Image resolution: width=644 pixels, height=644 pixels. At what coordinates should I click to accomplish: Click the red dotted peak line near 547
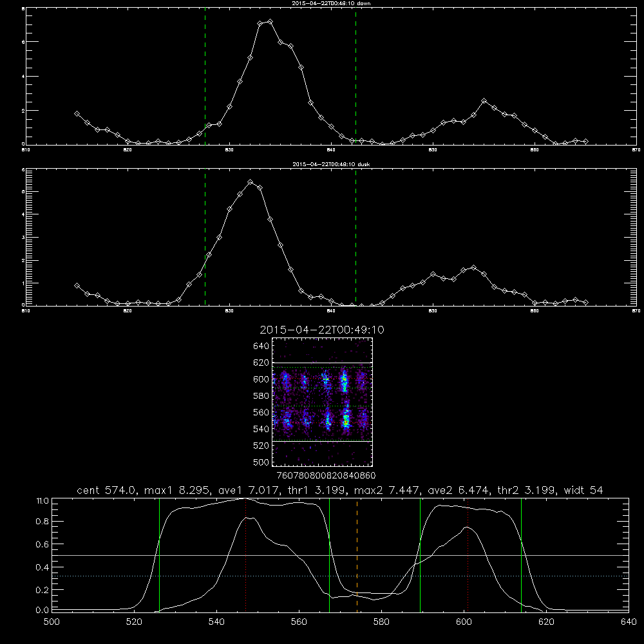[x=245, y=554]
